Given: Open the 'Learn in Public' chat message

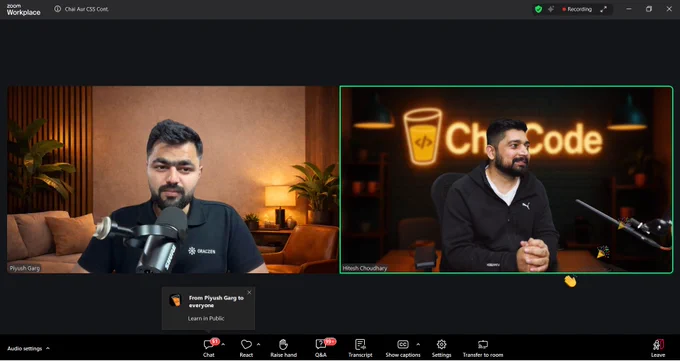Looking at the screenshot, I should (206, 318).
